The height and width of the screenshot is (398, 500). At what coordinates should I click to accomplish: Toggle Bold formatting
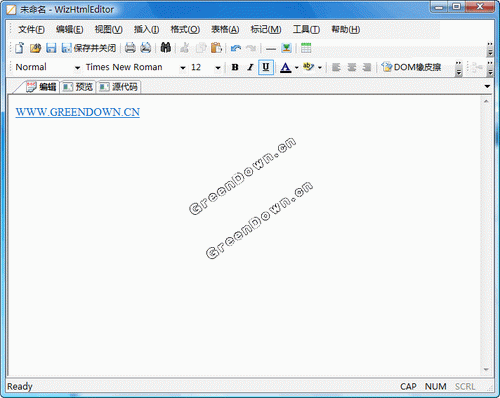tap(235, 67)
